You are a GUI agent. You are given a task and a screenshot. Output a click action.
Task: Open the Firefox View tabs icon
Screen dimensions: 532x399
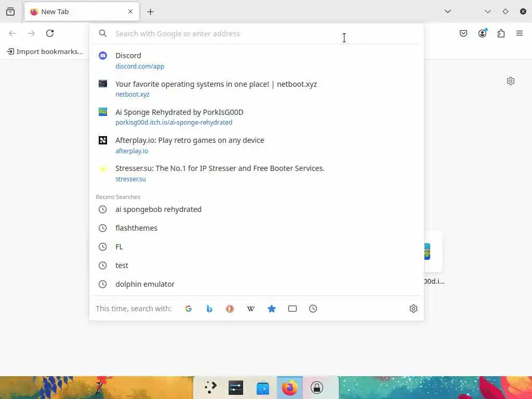click(10, 11)
